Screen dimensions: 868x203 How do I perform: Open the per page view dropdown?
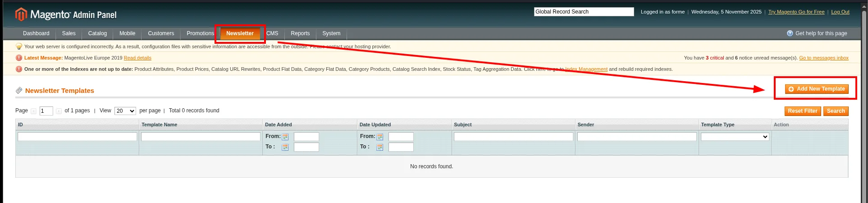coord(125,111)
